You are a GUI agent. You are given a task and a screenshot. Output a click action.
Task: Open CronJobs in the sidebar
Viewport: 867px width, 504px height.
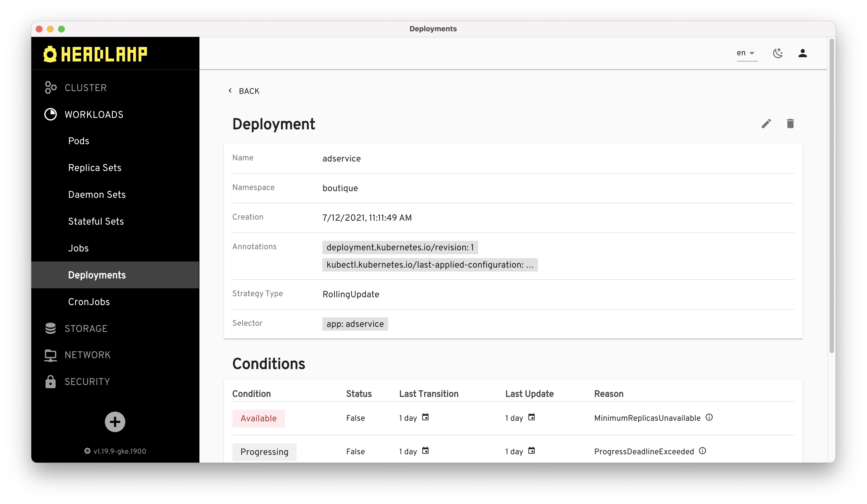point(89,302)
